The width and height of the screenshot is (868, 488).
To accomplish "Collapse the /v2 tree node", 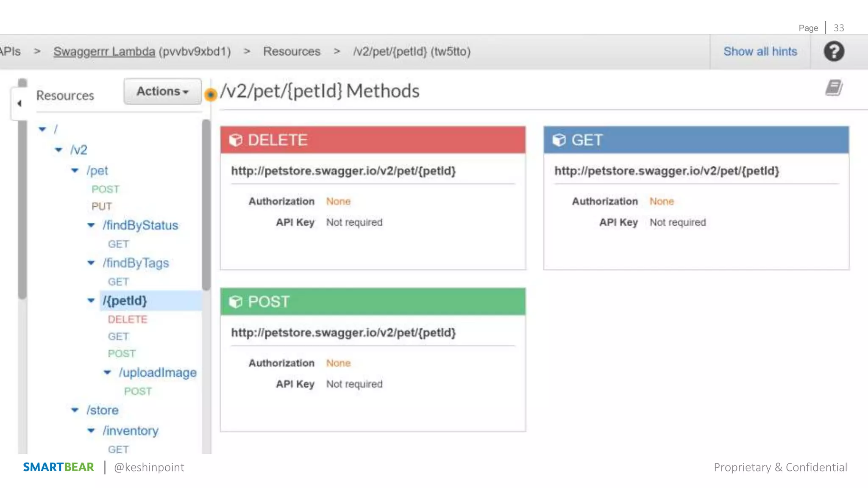I will (x=59, y=150).
